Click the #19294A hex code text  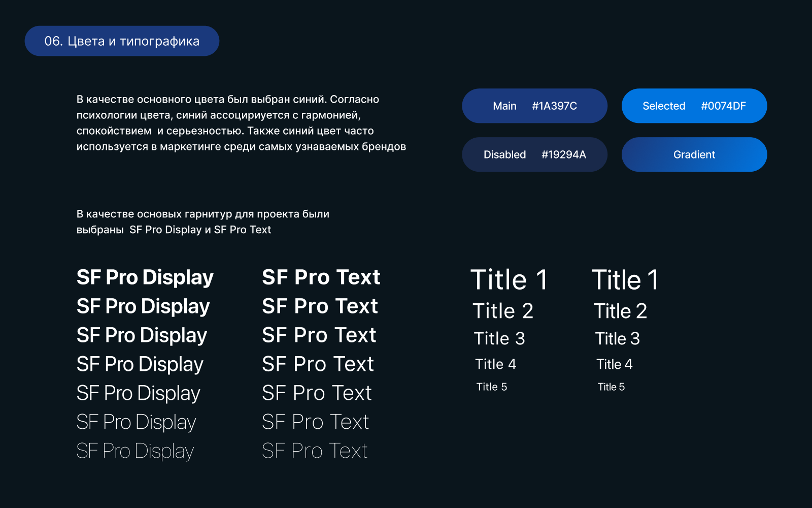point(563,155)
